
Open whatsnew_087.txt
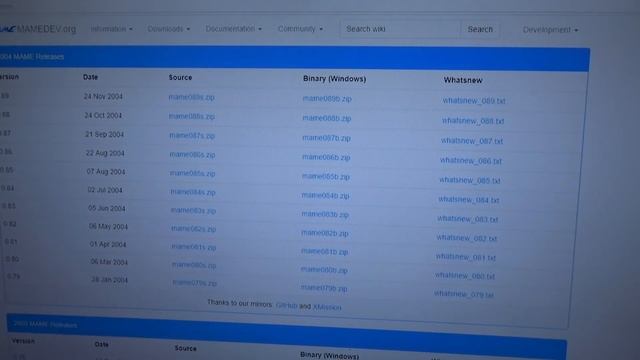click(472, 141)
